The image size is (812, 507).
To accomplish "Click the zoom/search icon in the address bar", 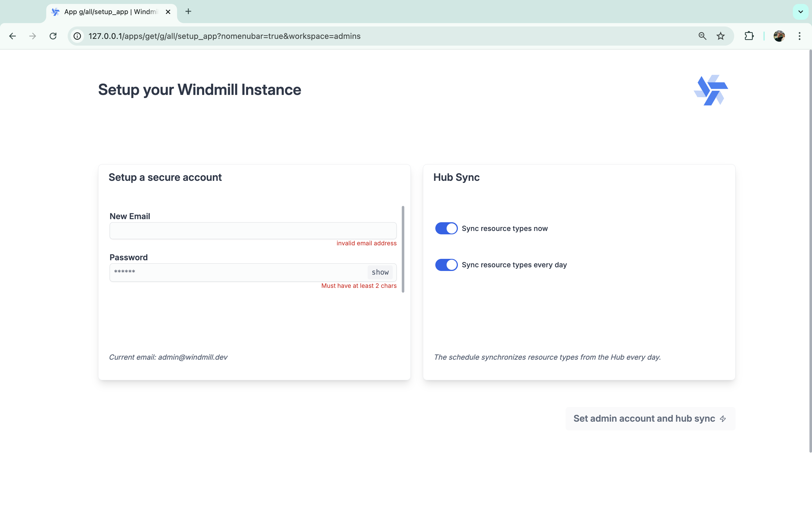I will click(x=702, y=36).
